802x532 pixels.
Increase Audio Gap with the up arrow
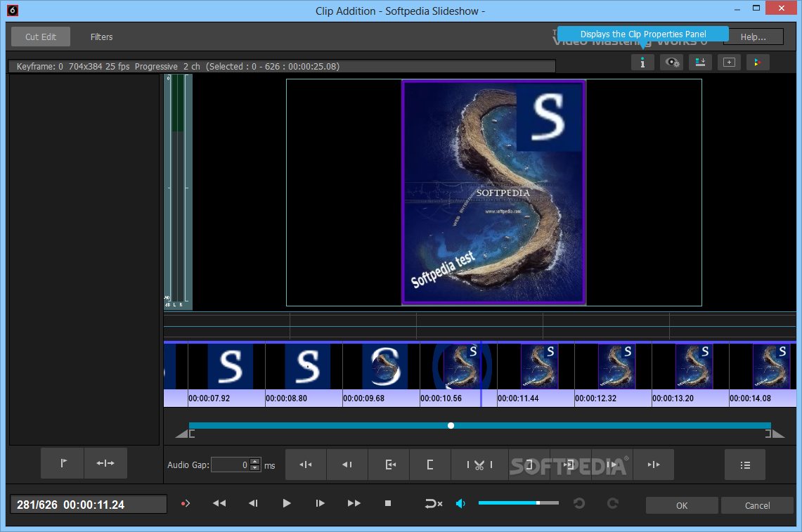(x=254, y=461)
